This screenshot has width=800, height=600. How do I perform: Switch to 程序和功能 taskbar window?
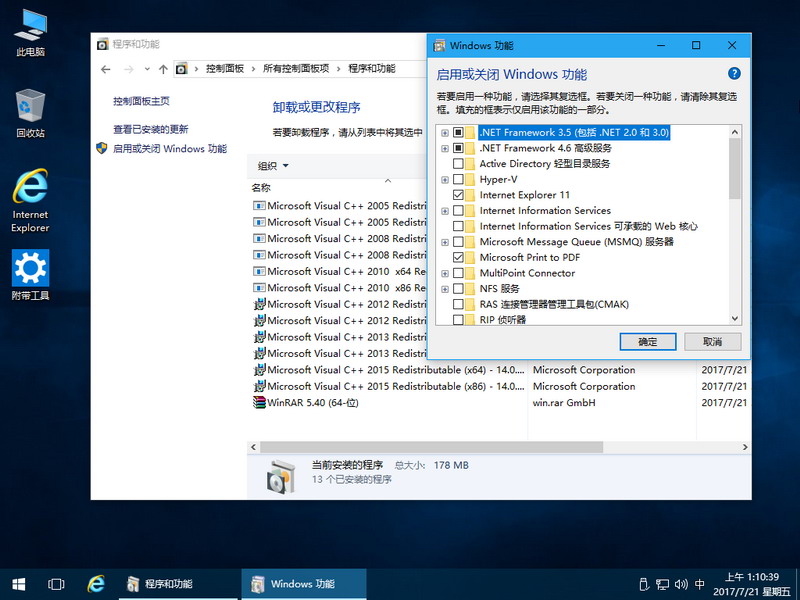[x=178, y=584]
